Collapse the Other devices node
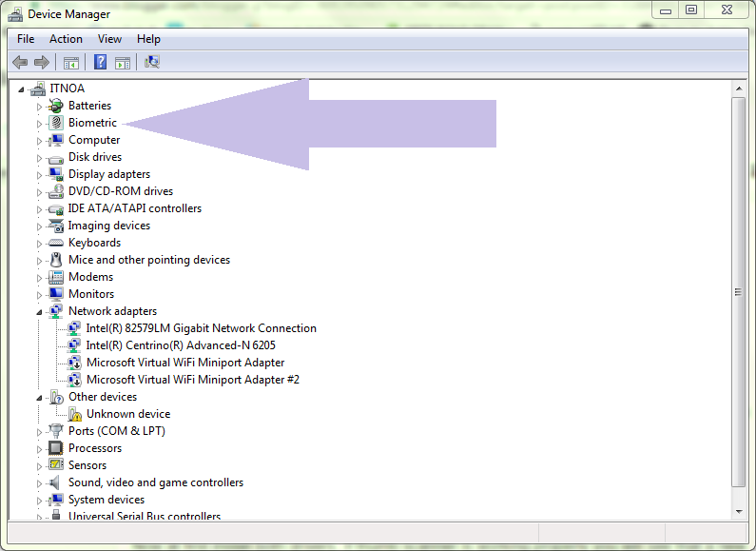The height and width of the screenshot is (551, 756). 40,398
